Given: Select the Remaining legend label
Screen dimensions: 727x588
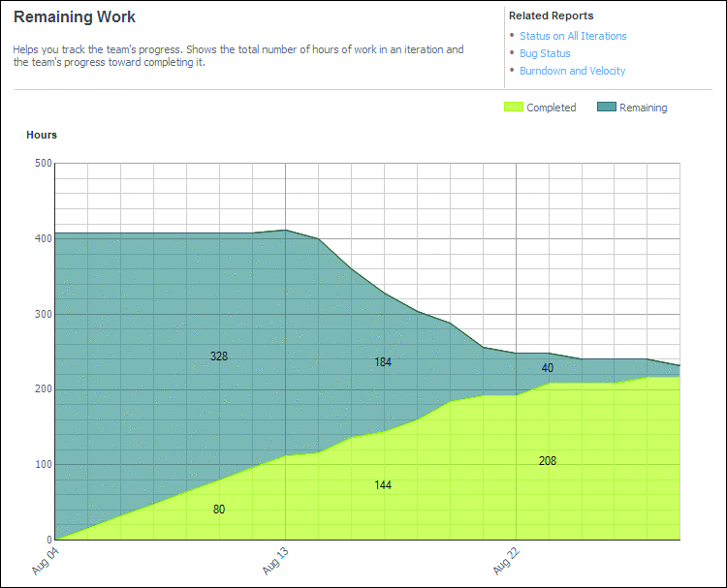Looking at the screenshot, I should pos(643,108).
